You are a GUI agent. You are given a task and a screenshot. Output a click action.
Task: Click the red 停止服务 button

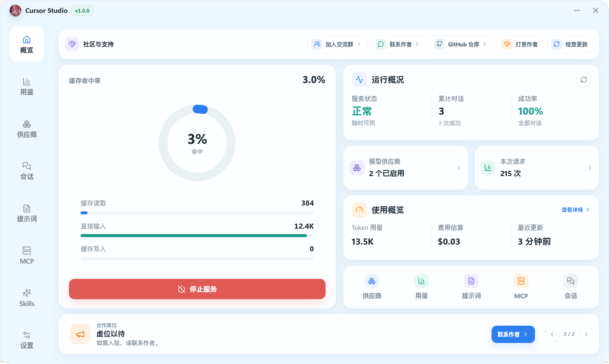[197, 289]
